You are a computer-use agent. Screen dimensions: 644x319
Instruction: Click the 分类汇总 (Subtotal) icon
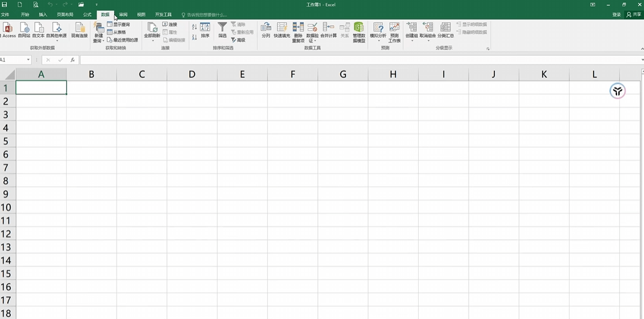(445, 28)
